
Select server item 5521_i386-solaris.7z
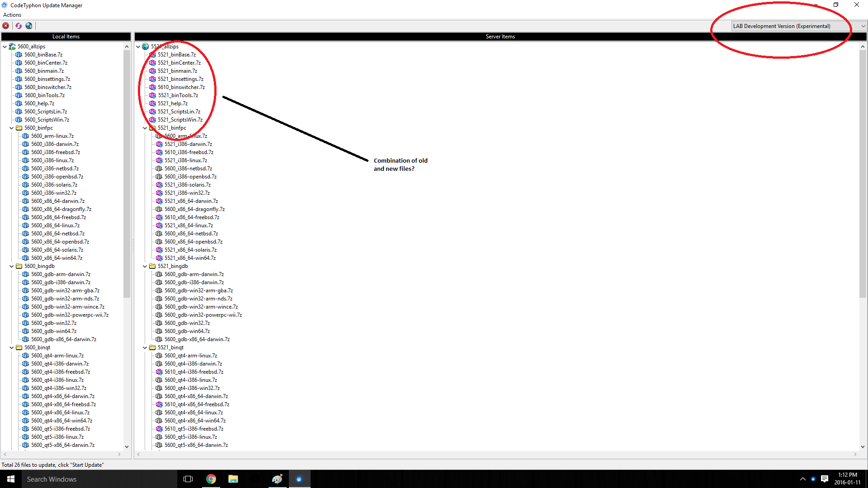tap(188, 185)
